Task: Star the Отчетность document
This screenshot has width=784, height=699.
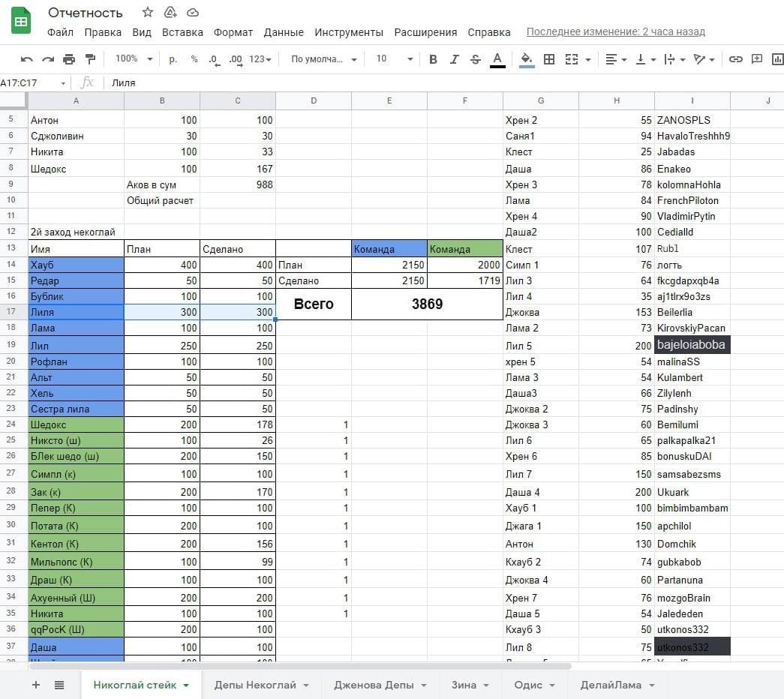Action: point(148,13)
